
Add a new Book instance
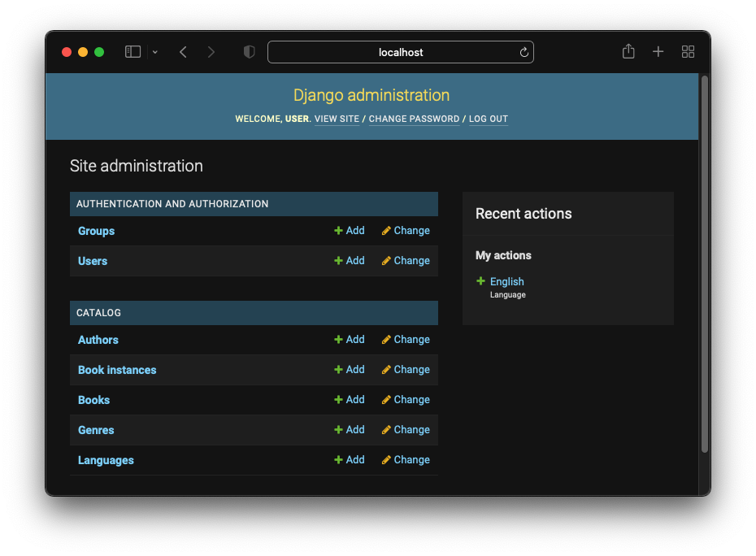tap(350, 369)
